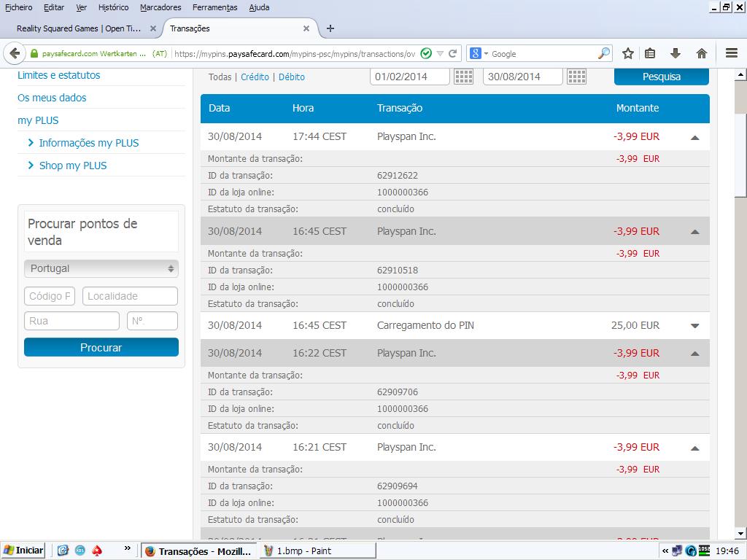Click the Pesquisa button

(661, 77)
